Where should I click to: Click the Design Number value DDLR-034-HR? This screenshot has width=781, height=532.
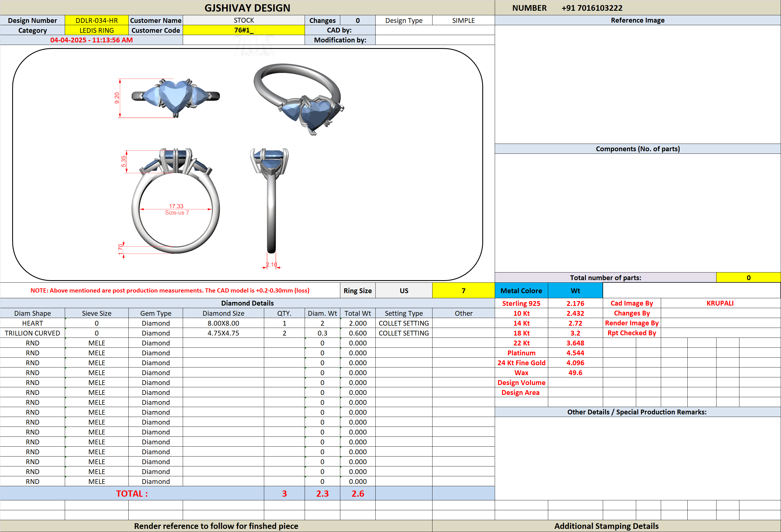[96, 20]
